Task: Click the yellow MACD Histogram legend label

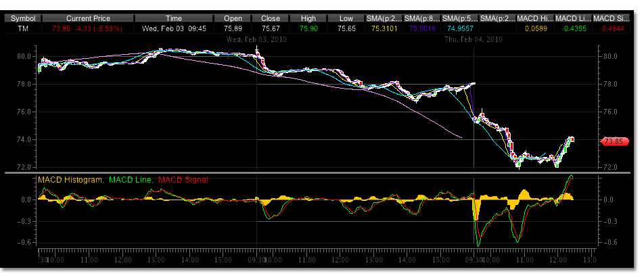Action: [70, 180]
